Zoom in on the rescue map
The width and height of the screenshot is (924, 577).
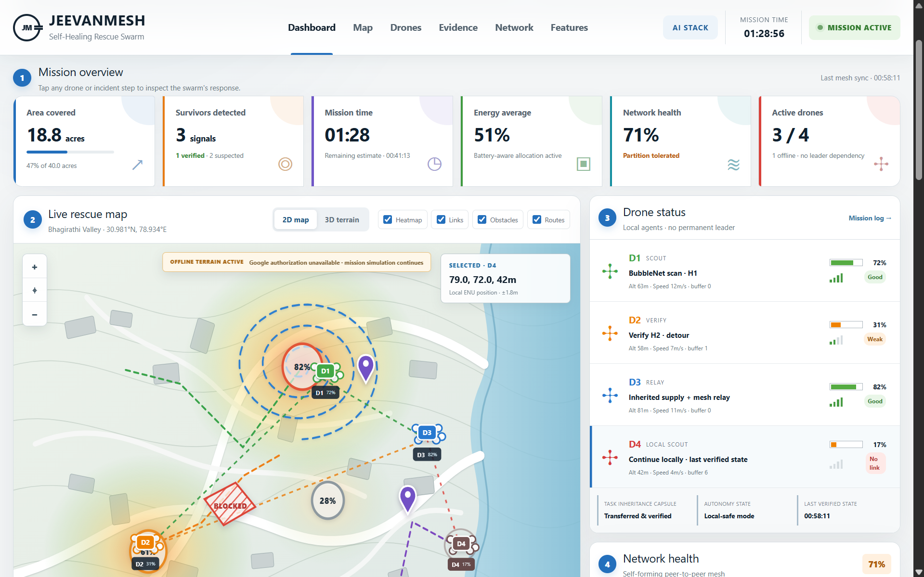tap(35, 267)
